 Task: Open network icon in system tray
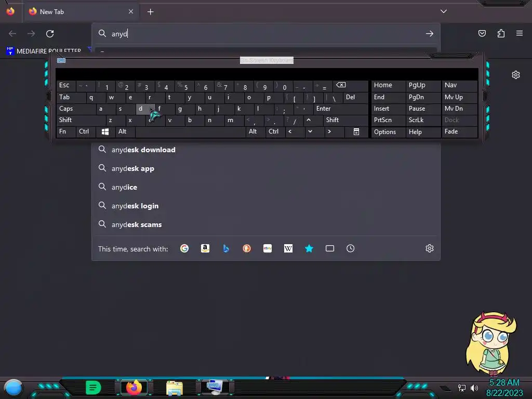click(x=462, y=388)
